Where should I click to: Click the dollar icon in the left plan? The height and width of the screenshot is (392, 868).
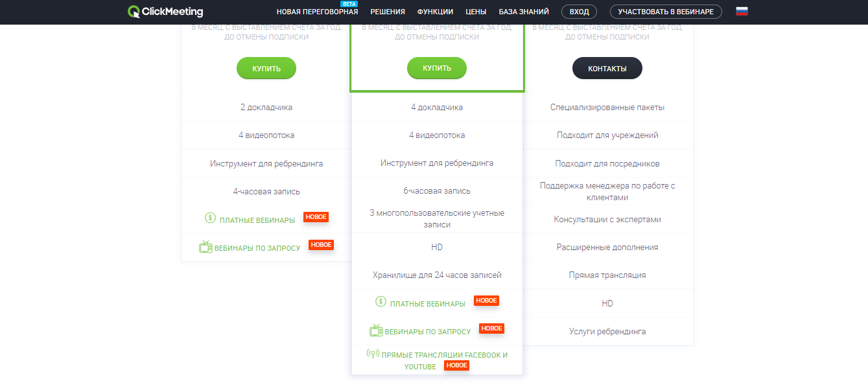point(210,218)
